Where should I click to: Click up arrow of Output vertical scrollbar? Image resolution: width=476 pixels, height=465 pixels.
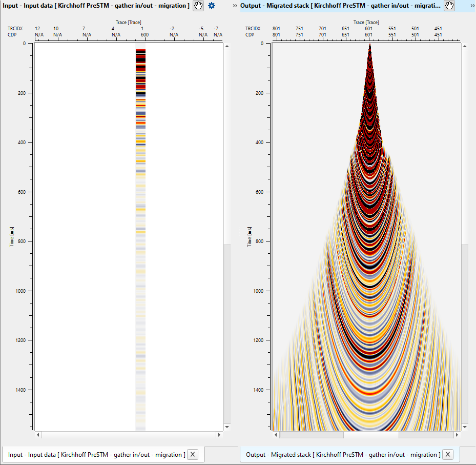pyautogui.click(x=464, y=47)
